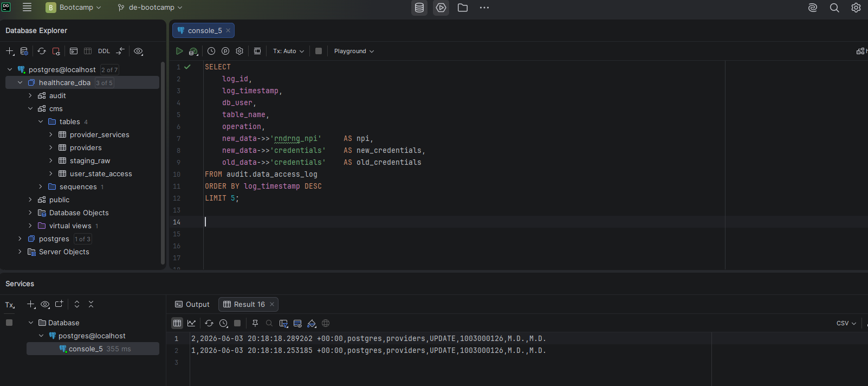Viewport: 868px width, 386px height.
Task: Switch result to table view icon
Action: coord(177,323)
